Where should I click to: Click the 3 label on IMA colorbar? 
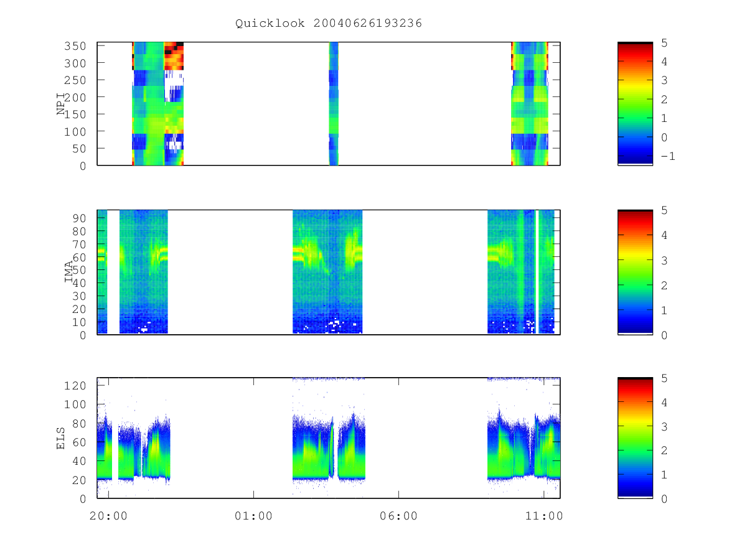(x=664, y=260)
